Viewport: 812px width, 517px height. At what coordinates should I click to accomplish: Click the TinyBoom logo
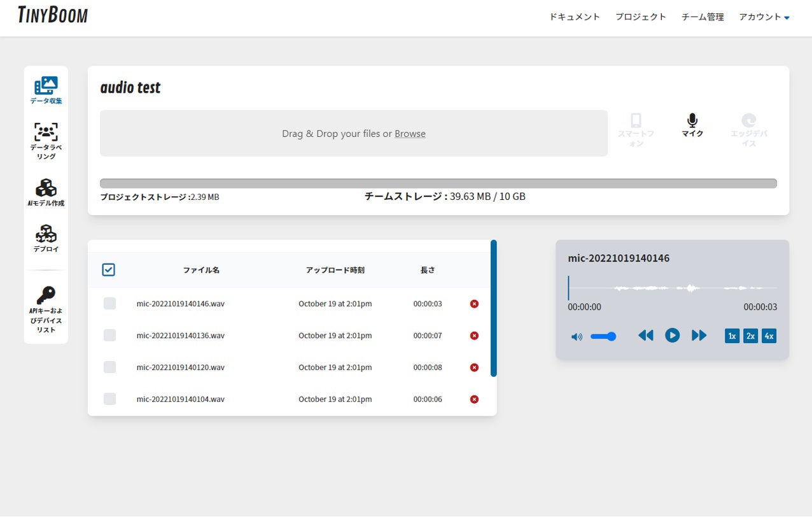(x=53, y=15)
